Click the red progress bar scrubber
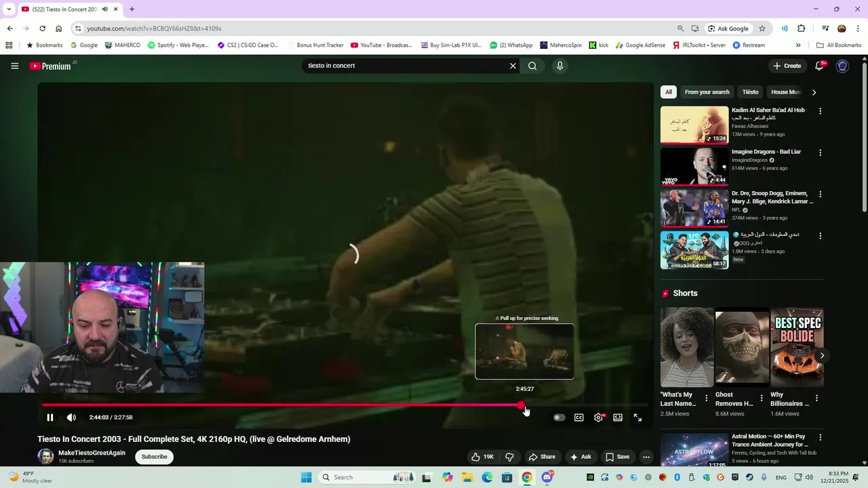Viewport: 868px width, 488px height. click(521, 405)
